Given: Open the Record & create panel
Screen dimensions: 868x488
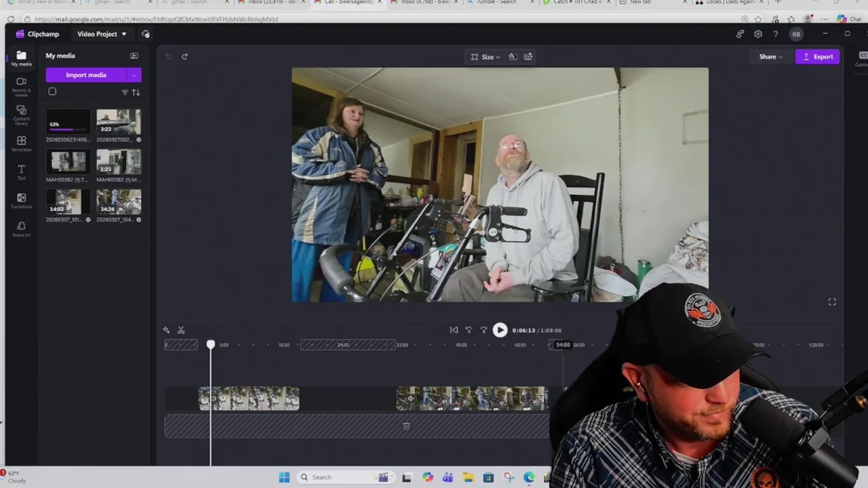Looking at the screenshot, I should [x=21, y=86].
